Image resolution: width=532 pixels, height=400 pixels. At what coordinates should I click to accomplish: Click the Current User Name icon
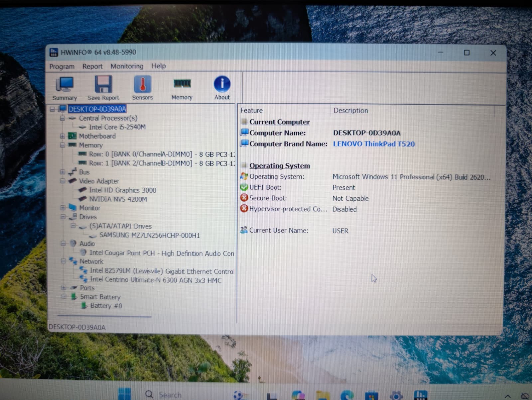pos(244,230)
